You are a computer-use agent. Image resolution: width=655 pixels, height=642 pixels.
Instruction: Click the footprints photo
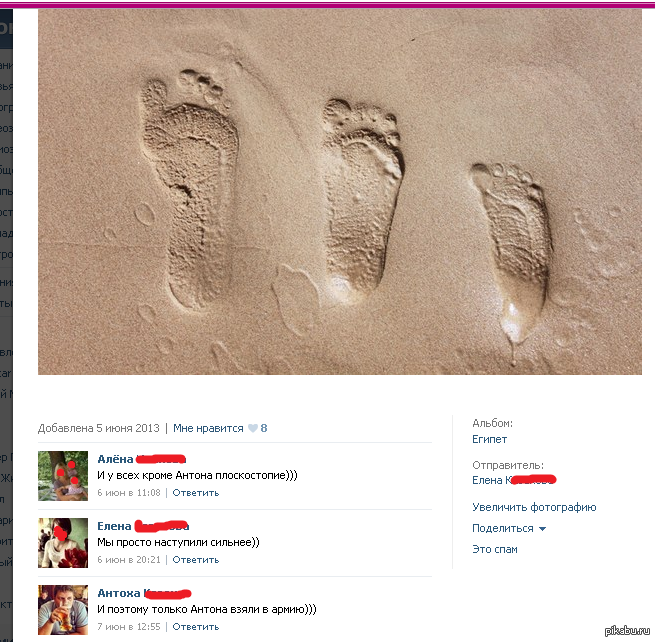pyautogui.click(x=340, y=192)
